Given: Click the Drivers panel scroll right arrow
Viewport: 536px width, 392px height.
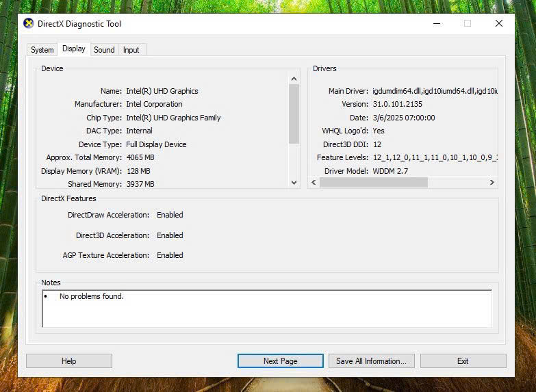Looking at the screenshot, I should (492, 183).
